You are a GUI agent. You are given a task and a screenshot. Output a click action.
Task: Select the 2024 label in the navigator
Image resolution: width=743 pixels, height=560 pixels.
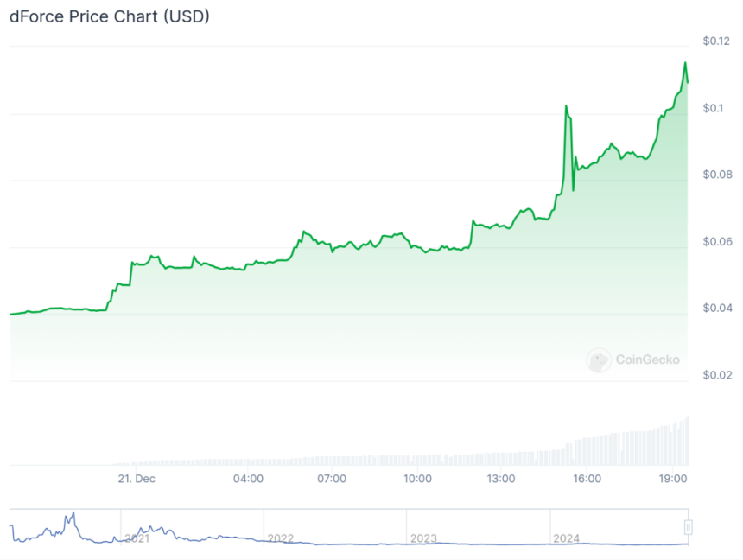click(566, 538)
